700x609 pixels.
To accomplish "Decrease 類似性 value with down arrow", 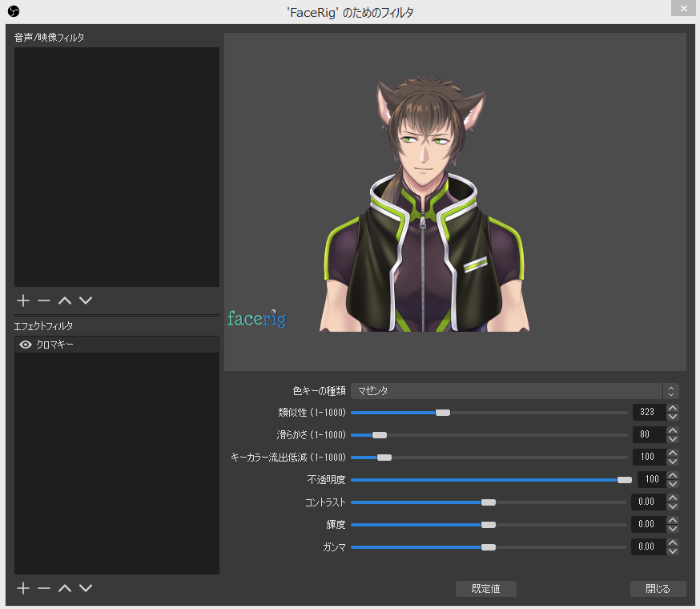I will [673, 417].
